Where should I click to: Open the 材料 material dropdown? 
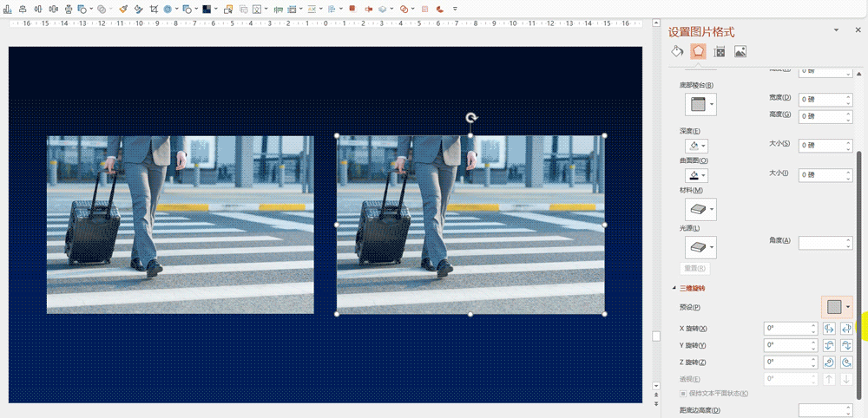click(x=700, y=210)
